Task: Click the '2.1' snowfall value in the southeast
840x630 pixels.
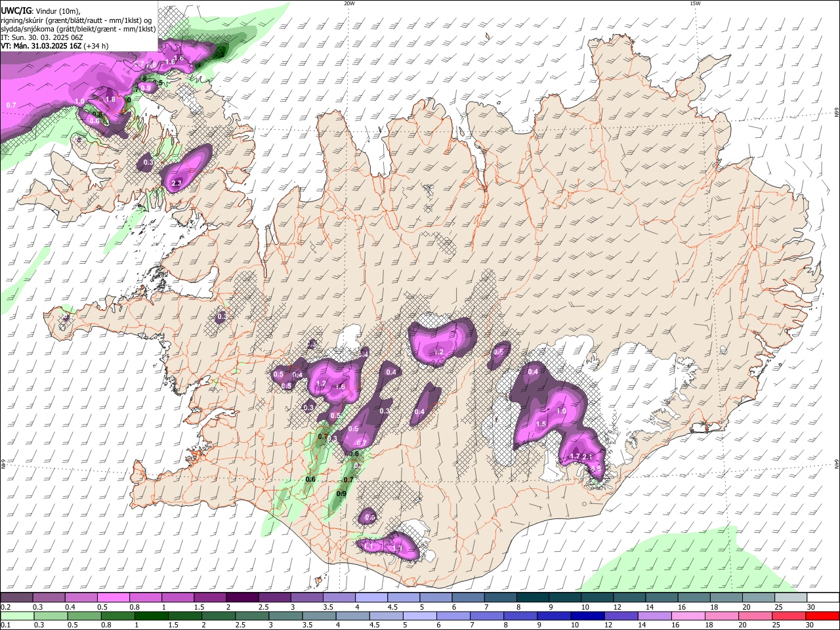Action: 588,457
